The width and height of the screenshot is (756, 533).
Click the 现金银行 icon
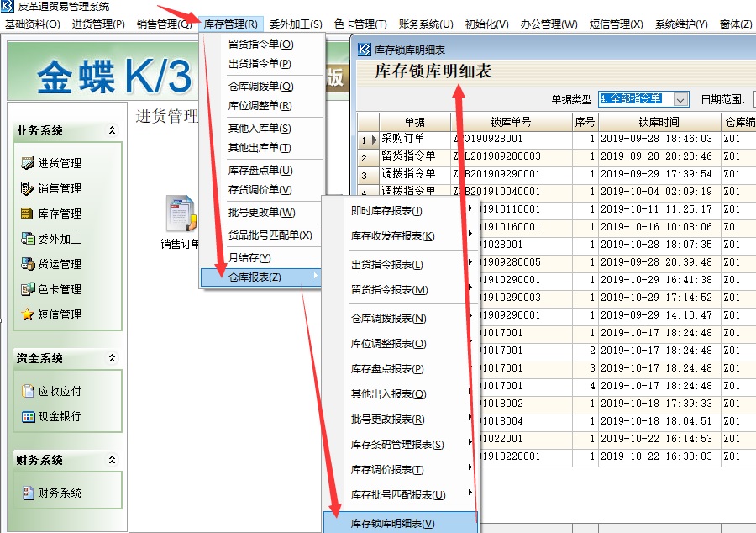click(x=28, y=416)
